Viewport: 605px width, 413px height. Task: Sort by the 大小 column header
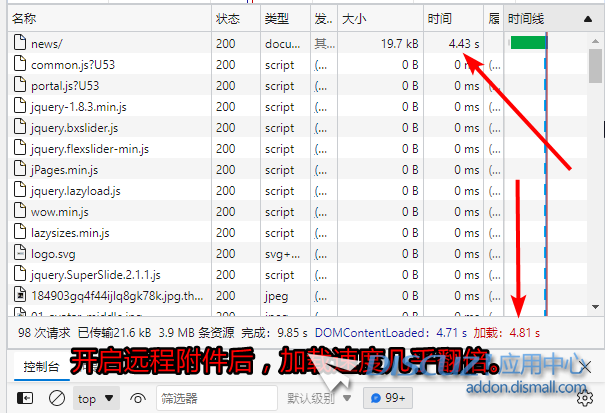378,19
